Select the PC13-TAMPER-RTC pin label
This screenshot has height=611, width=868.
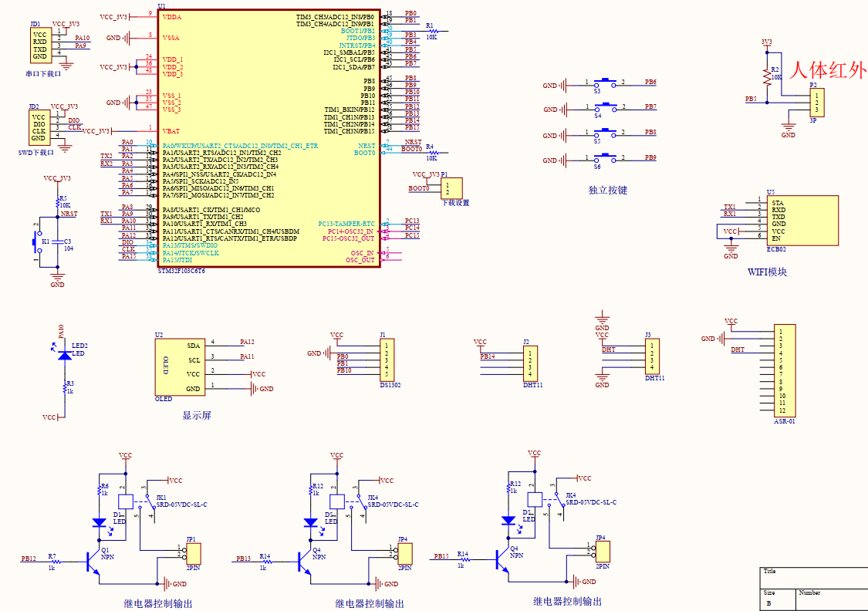tap(346, 224)
